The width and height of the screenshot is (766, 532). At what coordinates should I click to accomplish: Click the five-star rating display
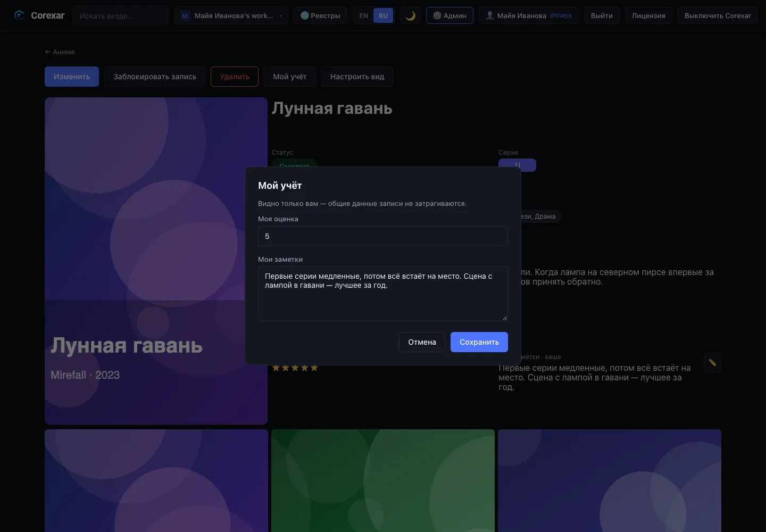(295, 368)
